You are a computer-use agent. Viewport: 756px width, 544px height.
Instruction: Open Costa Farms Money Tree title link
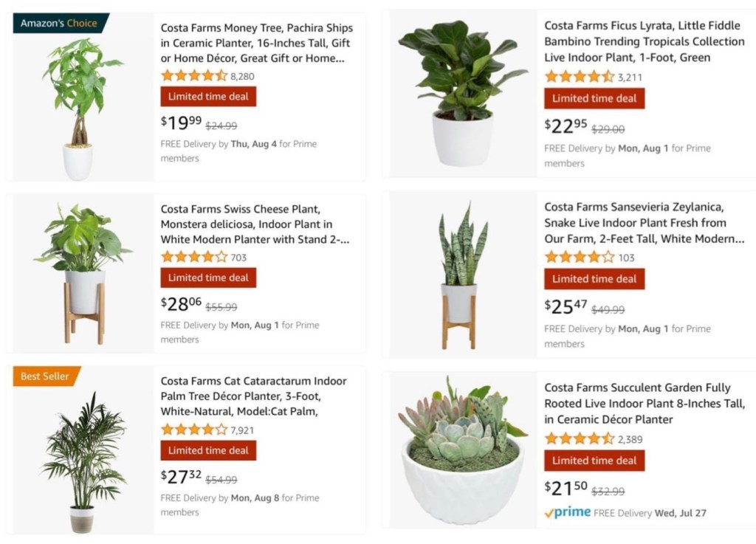pyautogui.click(x=255, y=43)
